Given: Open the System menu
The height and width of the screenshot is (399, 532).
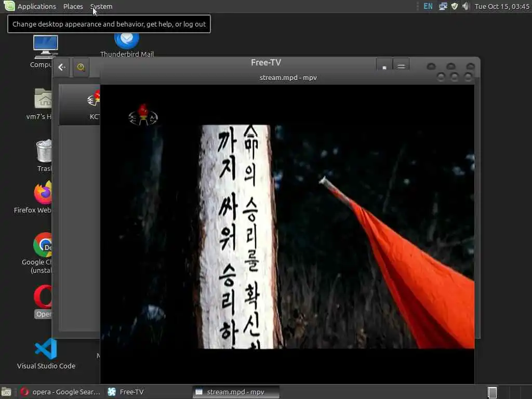Looking at the screenshot, I should tap(101, 6).
